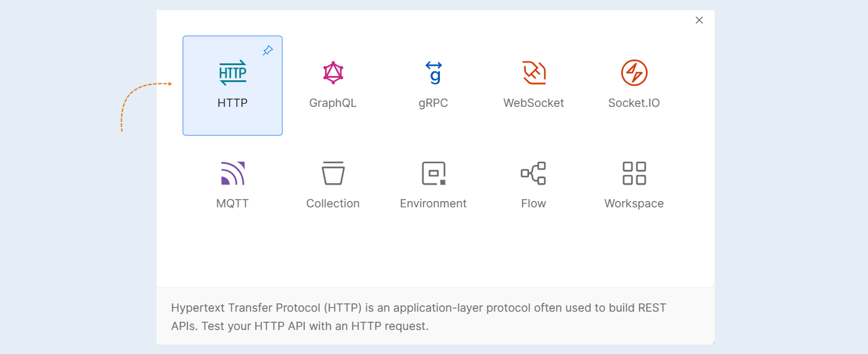Click the Collection bucket icon
This screenshot has height=354, width=868.
333,173
